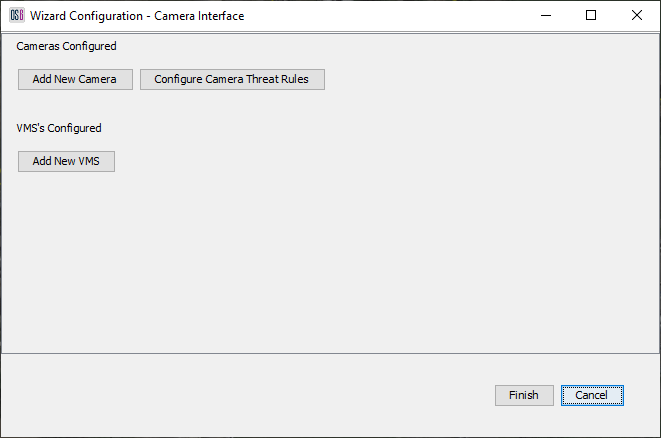
Task: Click blank space right of Configure Camera Threat Rules
Action: click(480, 80)
